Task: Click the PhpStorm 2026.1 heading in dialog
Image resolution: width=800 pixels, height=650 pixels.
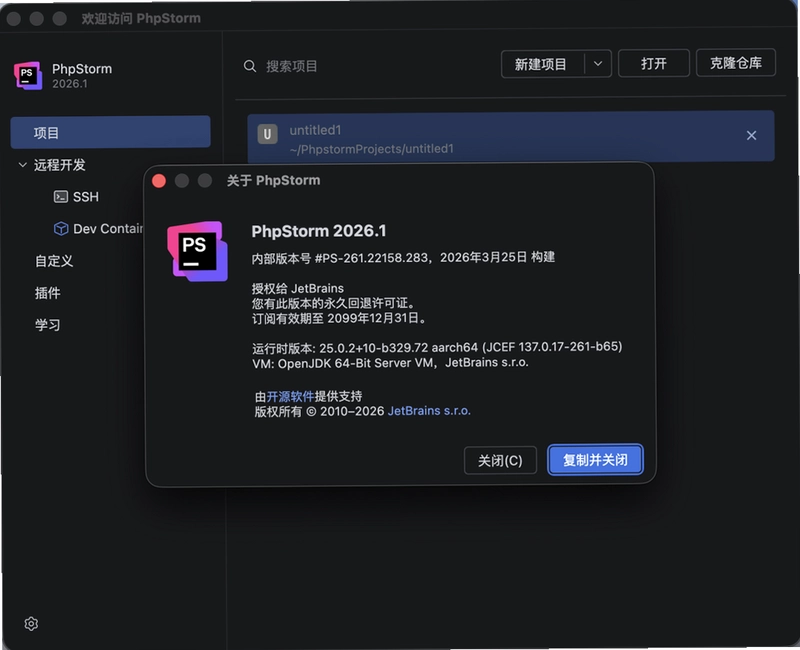Action: pyautogui.click(x=319, y=231)
